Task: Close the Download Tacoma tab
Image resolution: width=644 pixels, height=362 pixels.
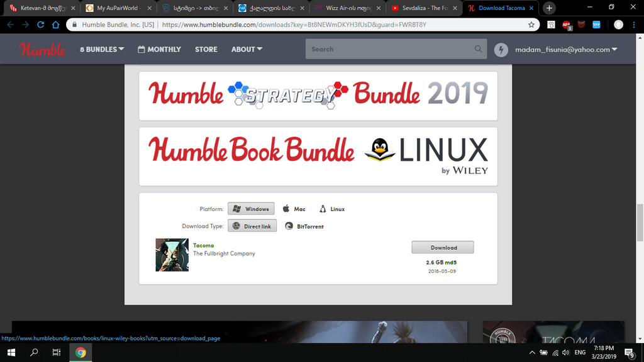Action: click(x=531, y=8)
